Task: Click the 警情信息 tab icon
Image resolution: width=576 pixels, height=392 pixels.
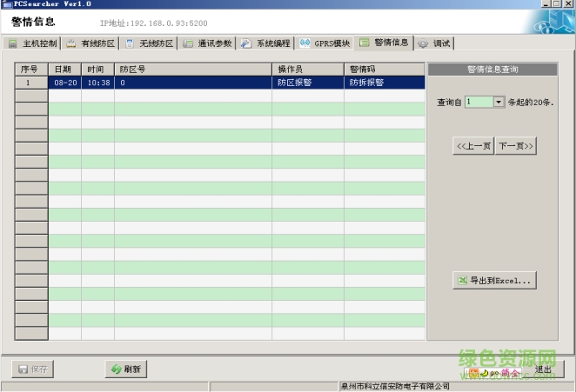Action: coord(364,43)
